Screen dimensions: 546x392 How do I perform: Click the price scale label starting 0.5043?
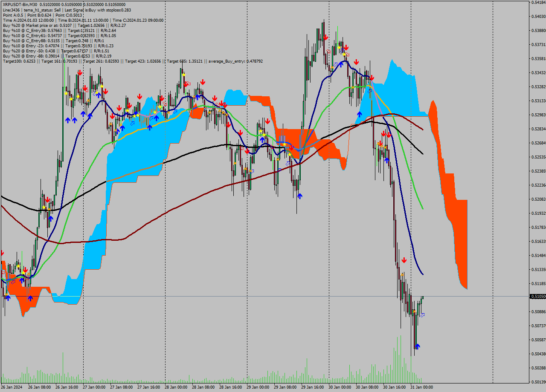[538, 354]
